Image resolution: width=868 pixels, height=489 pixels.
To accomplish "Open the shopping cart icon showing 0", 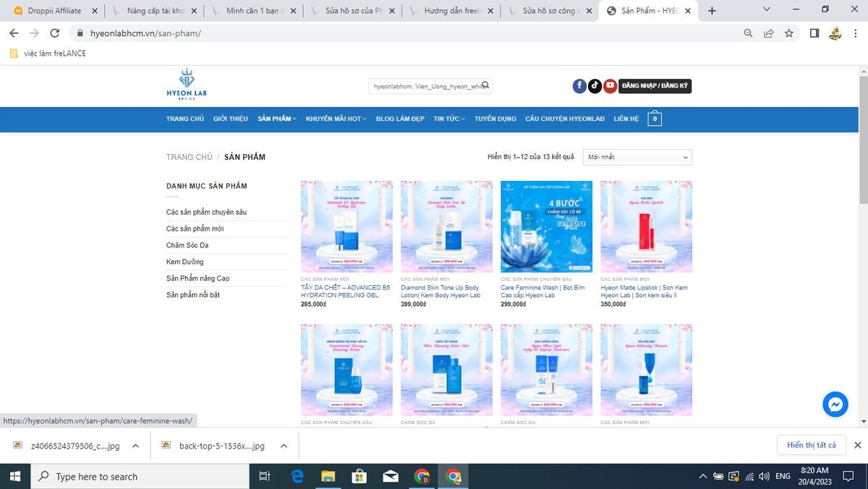I will [x=655, y=119].
